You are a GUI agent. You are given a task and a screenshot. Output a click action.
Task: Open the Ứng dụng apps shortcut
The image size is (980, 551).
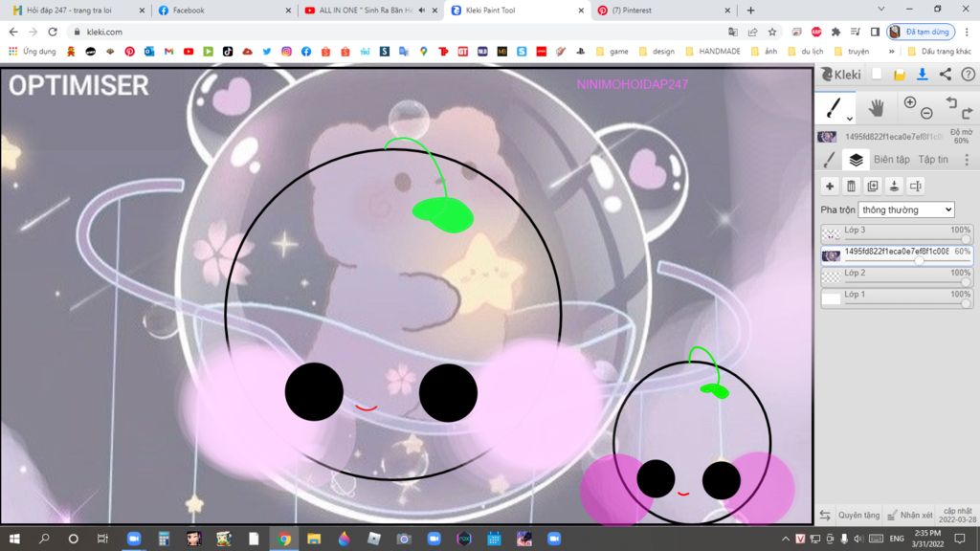click(32, 52)
